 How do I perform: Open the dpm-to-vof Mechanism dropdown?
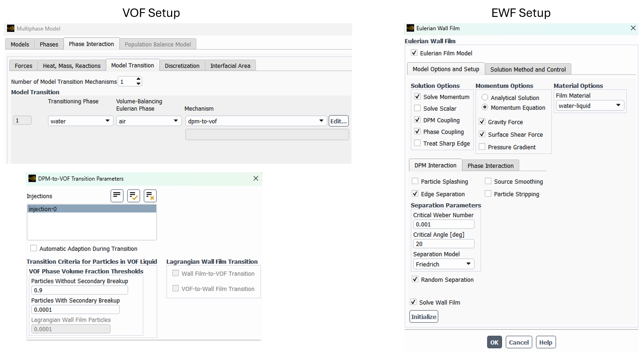point(255,121)
